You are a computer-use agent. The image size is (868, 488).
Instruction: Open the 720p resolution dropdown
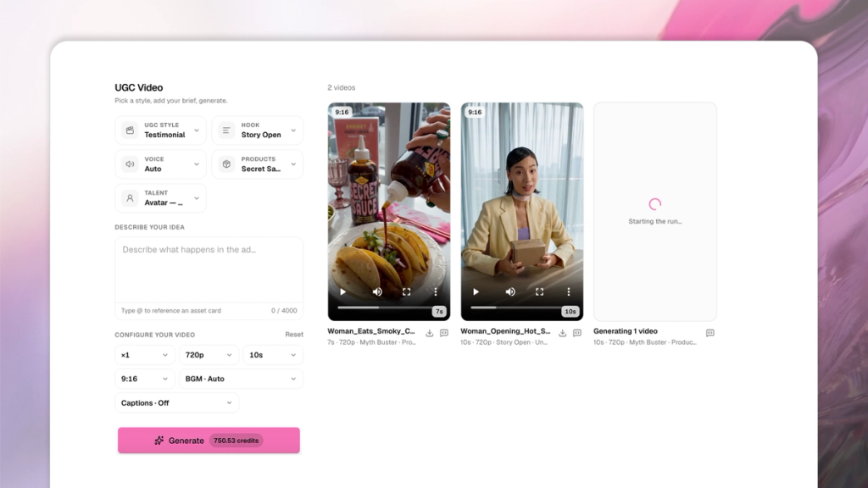tap(209, 355)
